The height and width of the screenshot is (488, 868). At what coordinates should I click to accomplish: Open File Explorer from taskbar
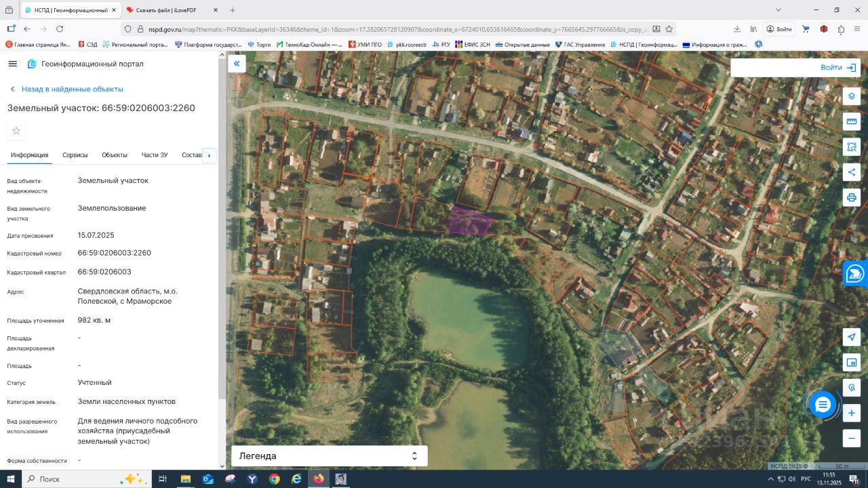185,479
